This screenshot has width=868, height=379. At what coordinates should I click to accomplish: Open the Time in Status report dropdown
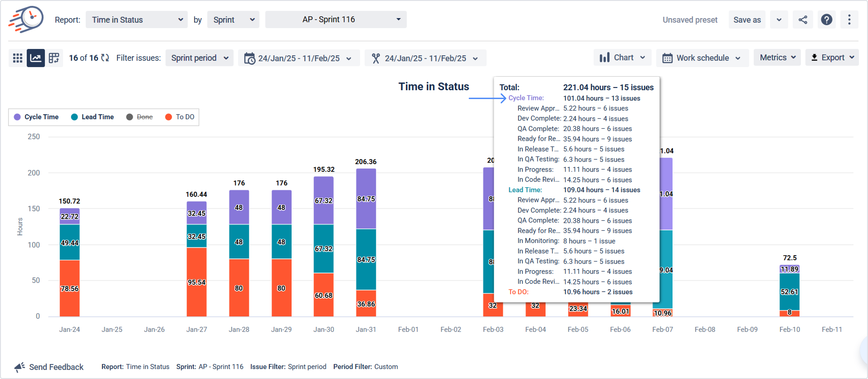(137, 19)
